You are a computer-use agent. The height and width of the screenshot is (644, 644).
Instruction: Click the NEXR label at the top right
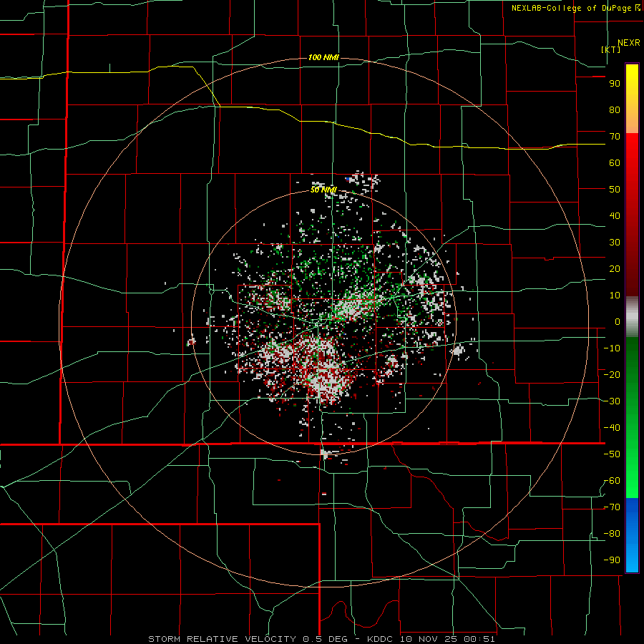629,43
